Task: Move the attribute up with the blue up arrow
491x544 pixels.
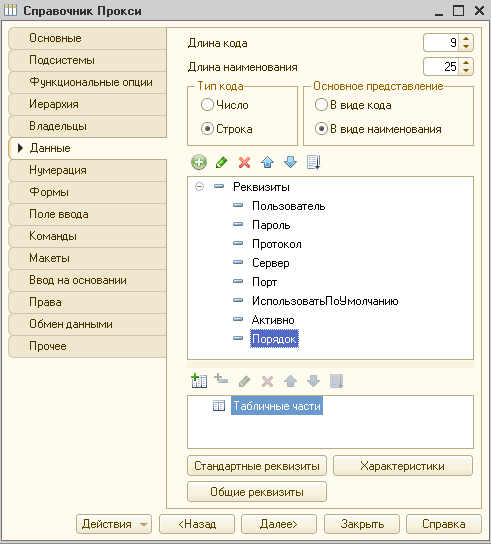Action: click(x=267, y=162)
